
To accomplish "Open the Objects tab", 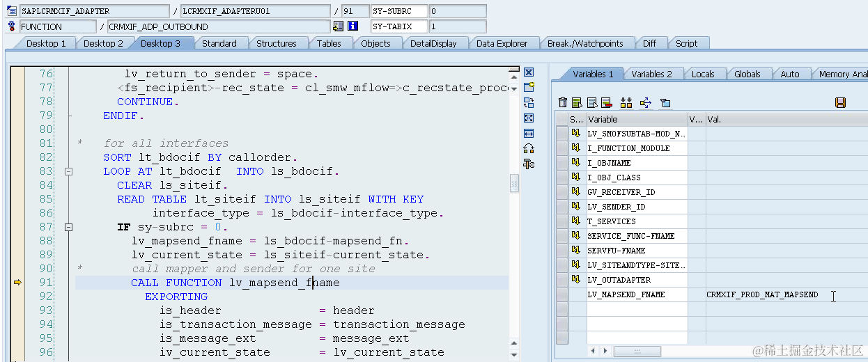I will pos(375,43).
